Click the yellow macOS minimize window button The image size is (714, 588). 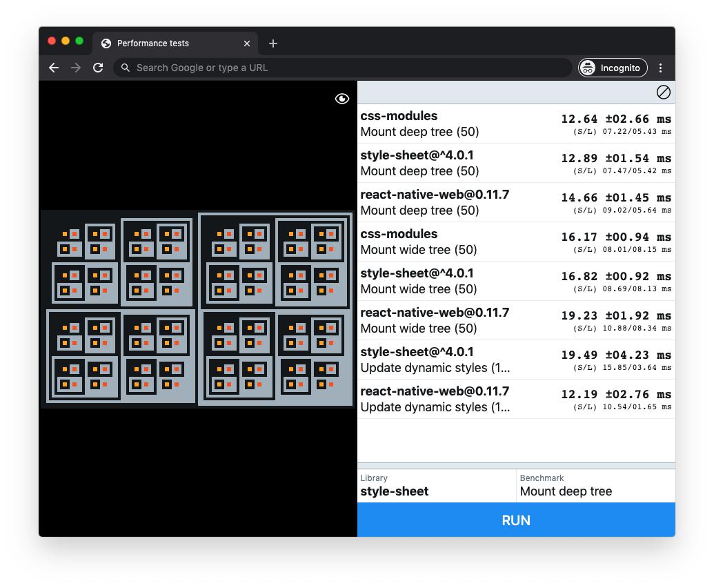pos(66,41)
